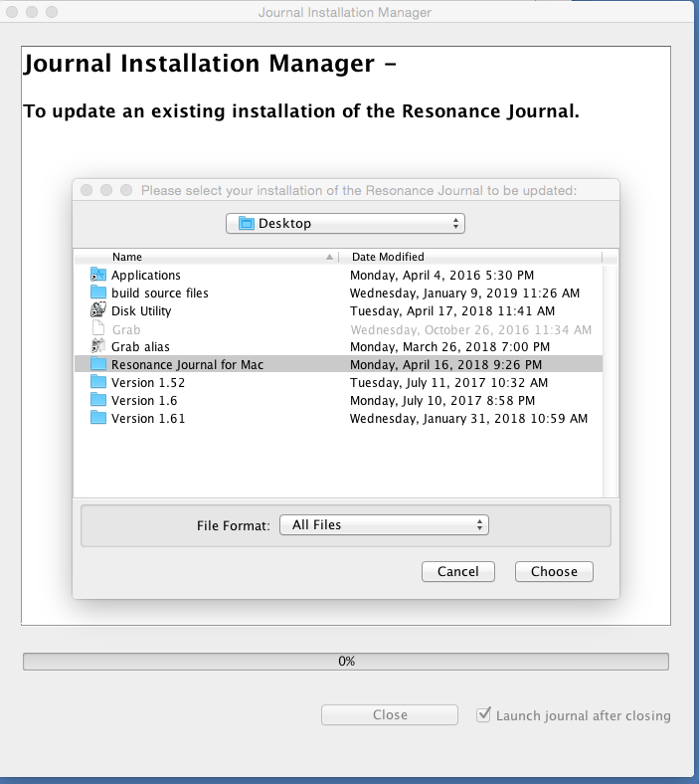Click the Version 1.6 folder icon
The image size is (699, 784).
tap(98, 400)
